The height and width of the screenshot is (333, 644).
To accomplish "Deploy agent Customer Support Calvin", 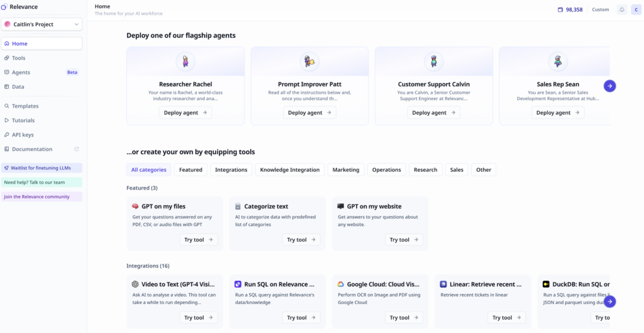I will (434, 113).
